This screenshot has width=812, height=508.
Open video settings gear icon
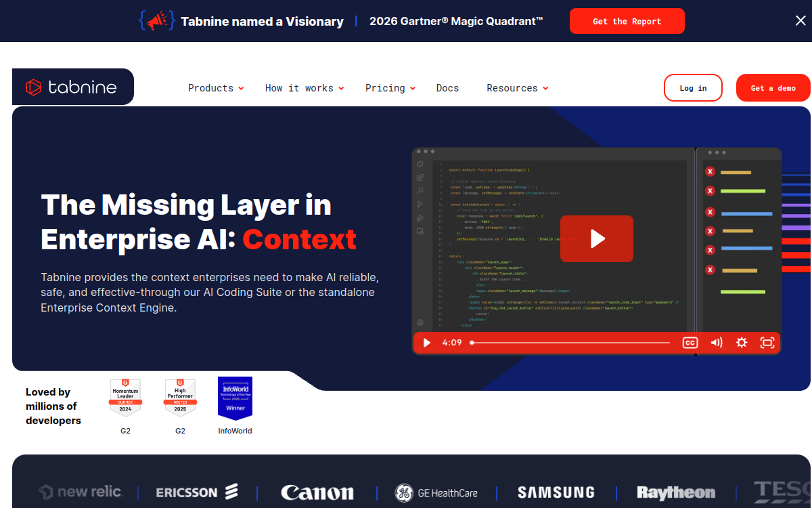click(742, 343)
